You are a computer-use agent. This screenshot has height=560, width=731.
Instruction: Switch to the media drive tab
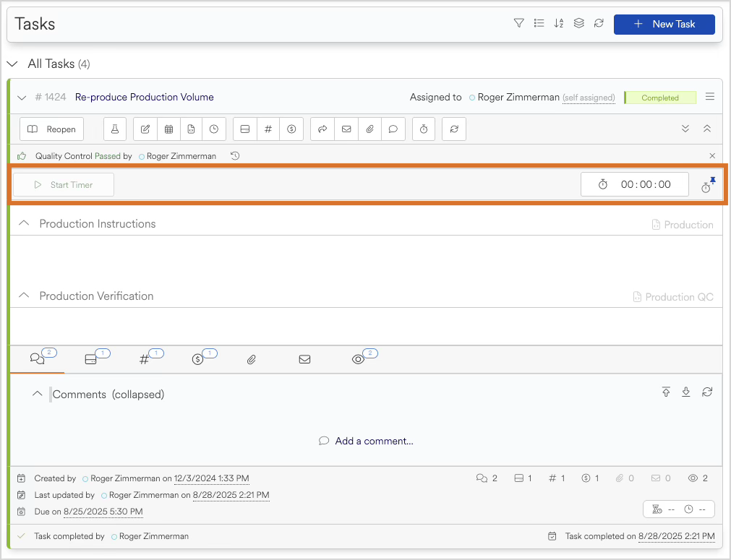tap(91, 359)
